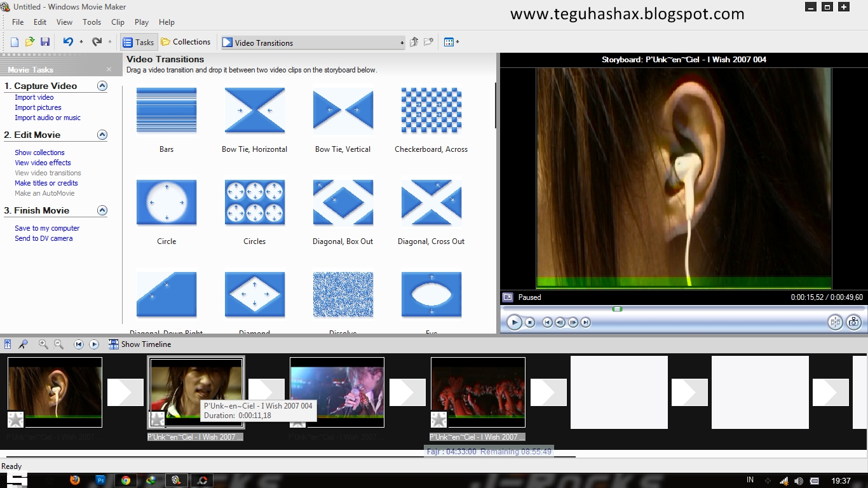Viewport: 868px width, 488px height.
Task: Take a picture of the preview frame
Action: coord(853,323)
